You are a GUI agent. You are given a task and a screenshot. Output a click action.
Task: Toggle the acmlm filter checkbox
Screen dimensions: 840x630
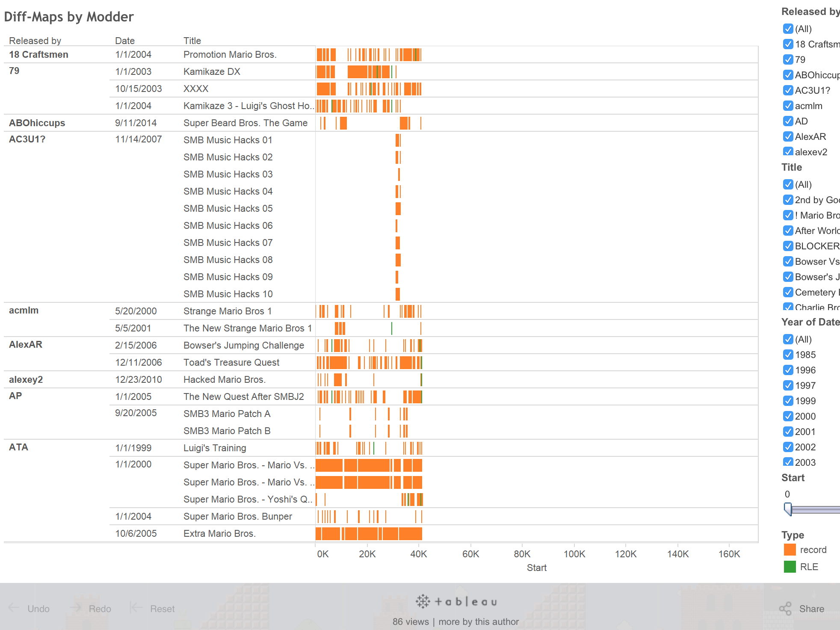(x=788, y=106)
